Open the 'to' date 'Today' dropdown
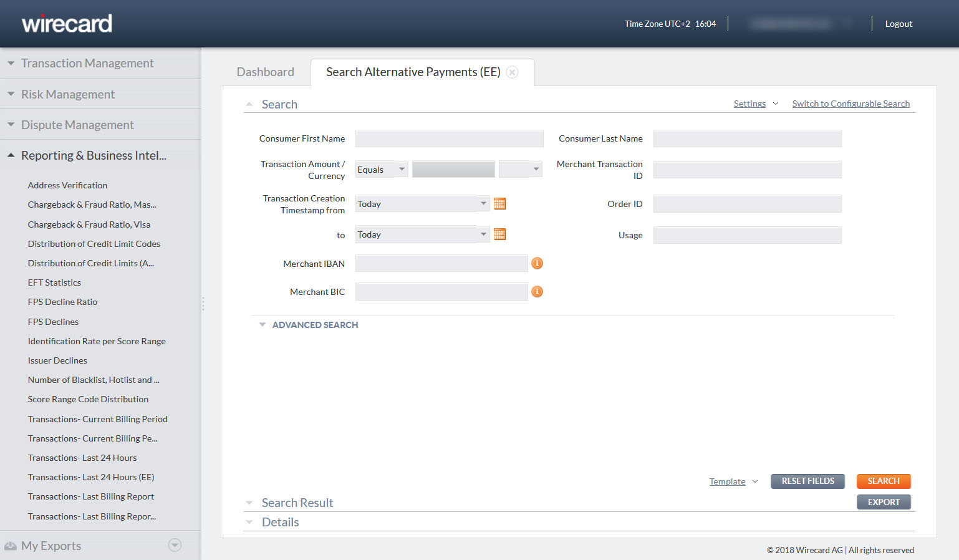This screenshot has width=959, height=560. tap(422, 234)
